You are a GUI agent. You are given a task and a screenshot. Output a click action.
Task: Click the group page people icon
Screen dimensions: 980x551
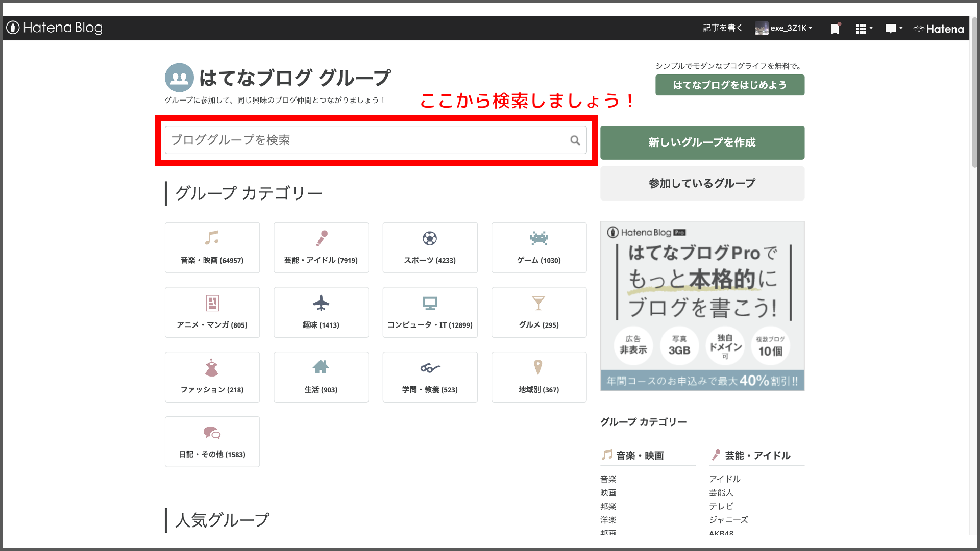click(179, 78)
